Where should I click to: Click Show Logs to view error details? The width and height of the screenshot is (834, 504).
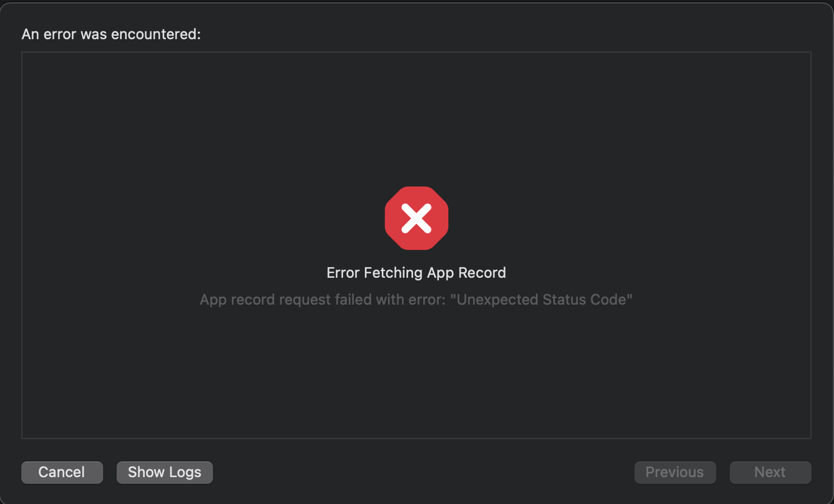164,472
